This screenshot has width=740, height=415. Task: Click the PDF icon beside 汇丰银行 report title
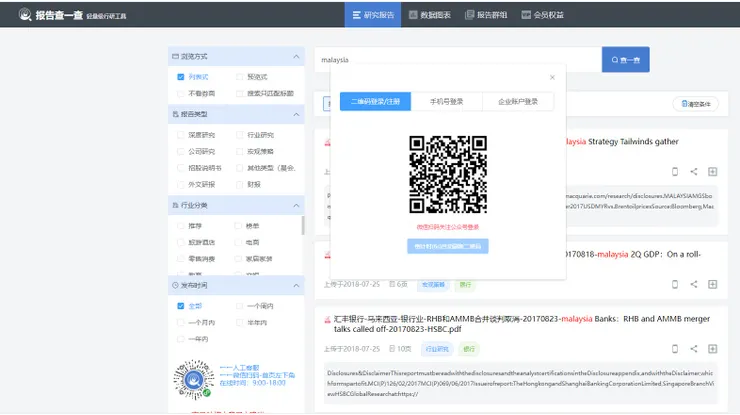pos(327,320)
